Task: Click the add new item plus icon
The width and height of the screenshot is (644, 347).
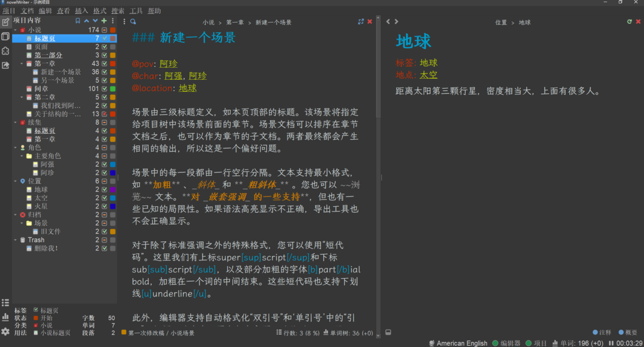Action: tap(104, 21)
